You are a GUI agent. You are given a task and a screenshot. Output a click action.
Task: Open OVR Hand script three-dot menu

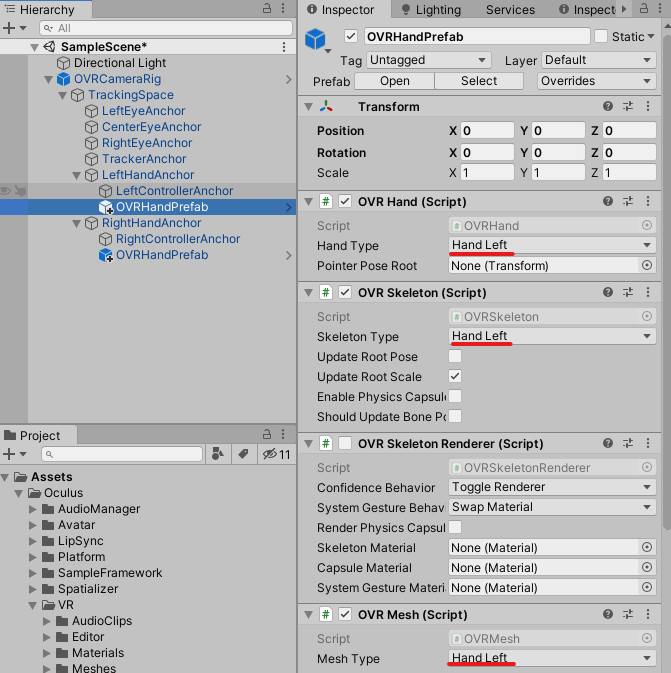pos(648,201)
